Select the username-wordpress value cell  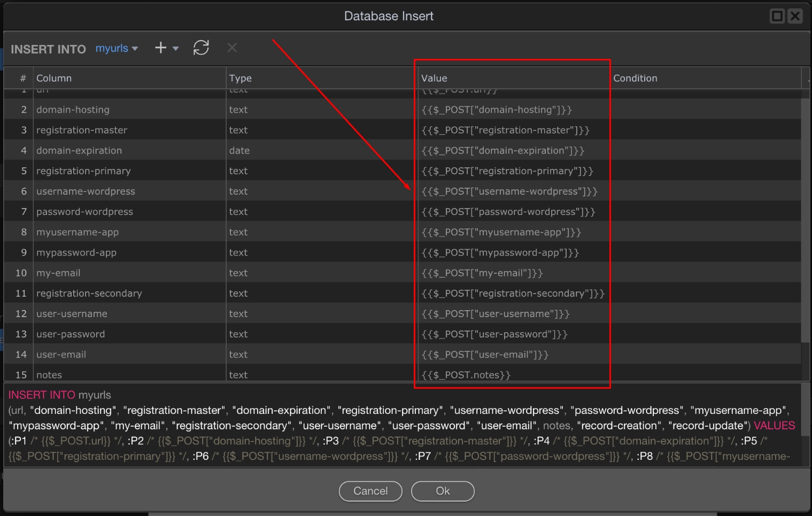[509, 191]
